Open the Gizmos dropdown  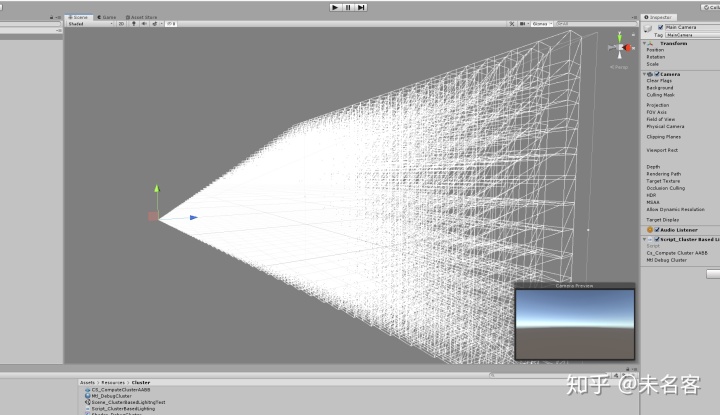point(542,23)
